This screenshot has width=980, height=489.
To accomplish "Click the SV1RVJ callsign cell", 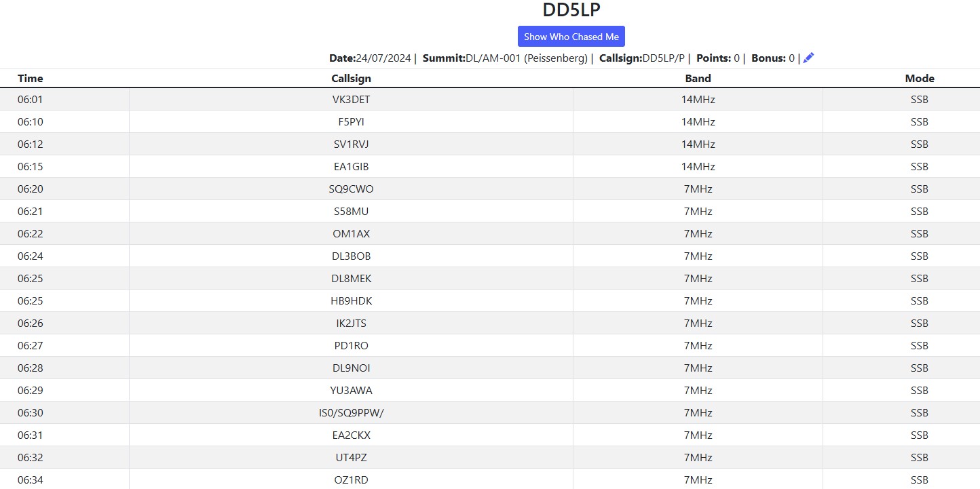I will point(351,144).
